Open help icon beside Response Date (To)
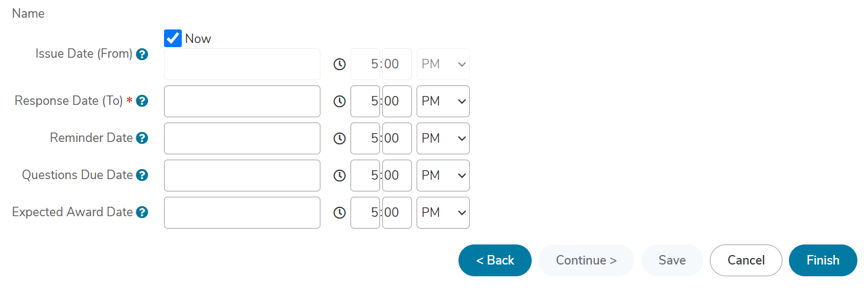 [142, 101]
